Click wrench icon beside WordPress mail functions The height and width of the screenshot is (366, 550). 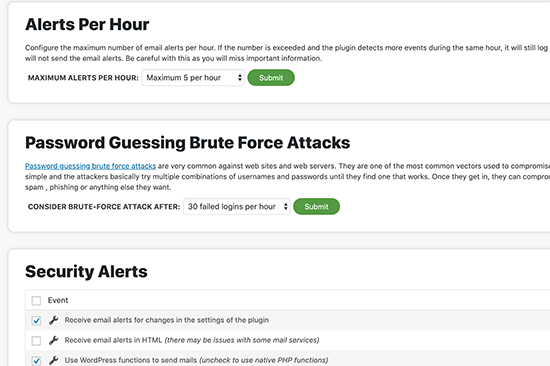pos(54,360)
